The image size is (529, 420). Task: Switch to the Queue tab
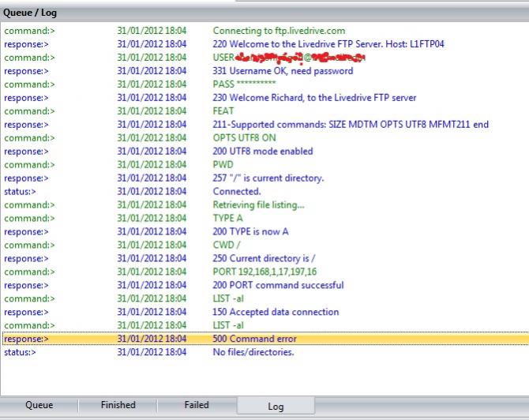tap(39, 405)
